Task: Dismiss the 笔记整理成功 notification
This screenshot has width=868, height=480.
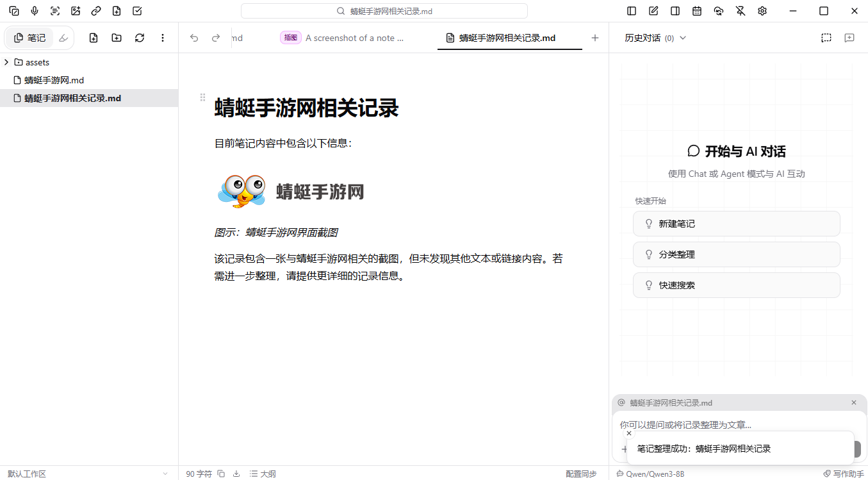Action: click(629, 433)
